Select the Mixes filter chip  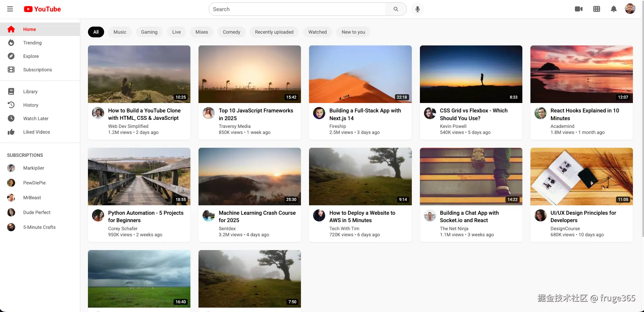pos(202,32)
